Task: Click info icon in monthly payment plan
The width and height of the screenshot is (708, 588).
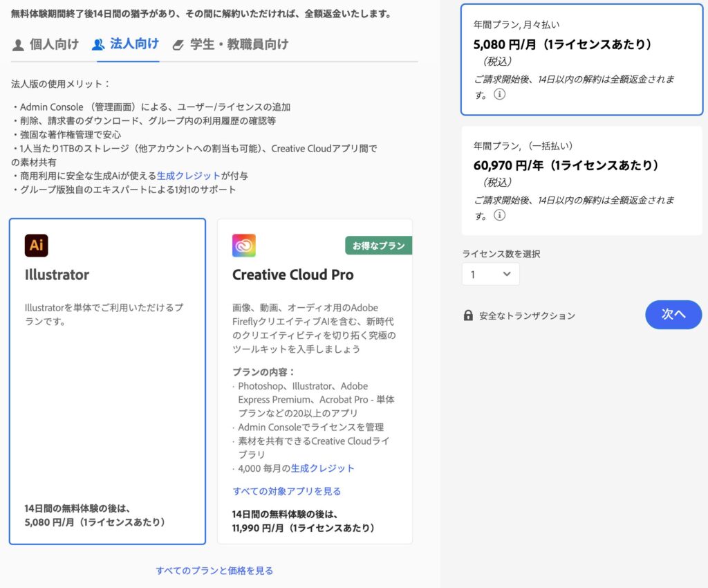Action: pyautogui.click(x=499, y=94)
